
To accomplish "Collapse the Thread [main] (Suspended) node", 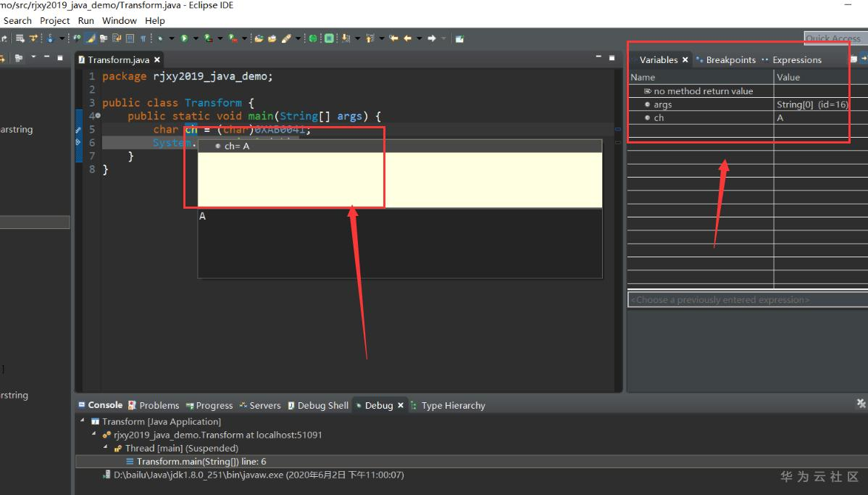I will (105, 447).
